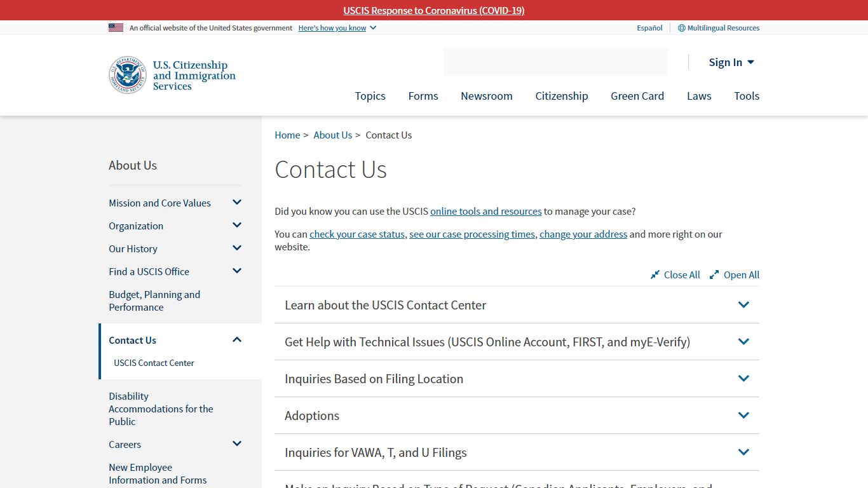Follow change your address link
This screenshot has height=488, width=868.
[583, 234]
